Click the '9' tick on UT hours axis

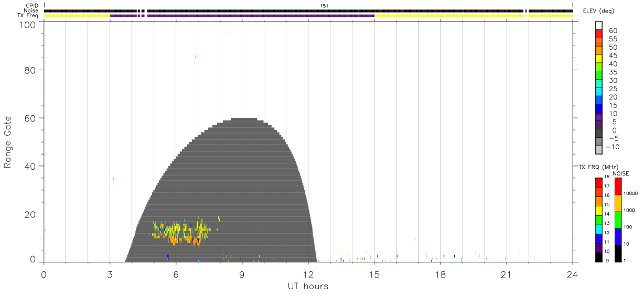pyautogui.click(x=242, y=274)
